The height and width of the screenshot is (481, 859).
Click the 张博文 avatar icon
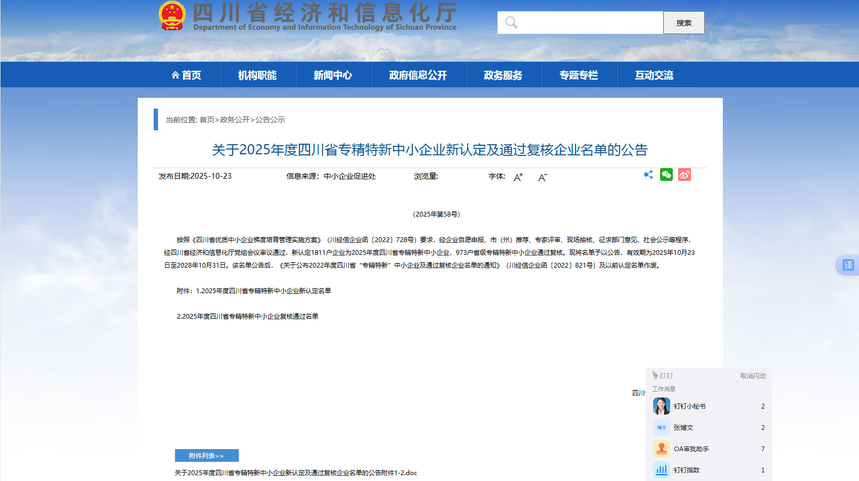(661, 427)
